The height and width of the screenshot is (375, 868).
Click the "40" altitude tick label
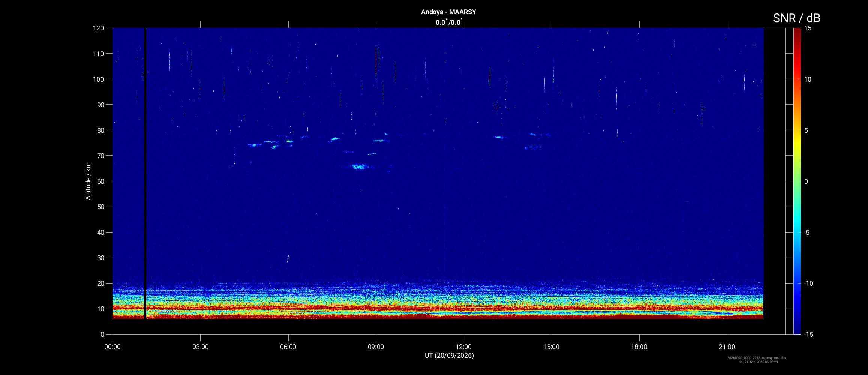[100, 232]
